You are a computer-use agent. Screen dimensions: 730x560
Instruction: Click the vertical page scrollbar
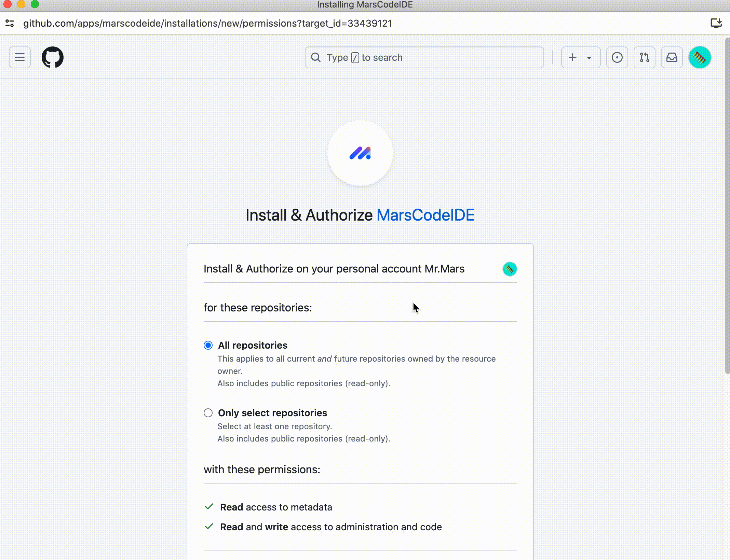[x=727, y=205]
